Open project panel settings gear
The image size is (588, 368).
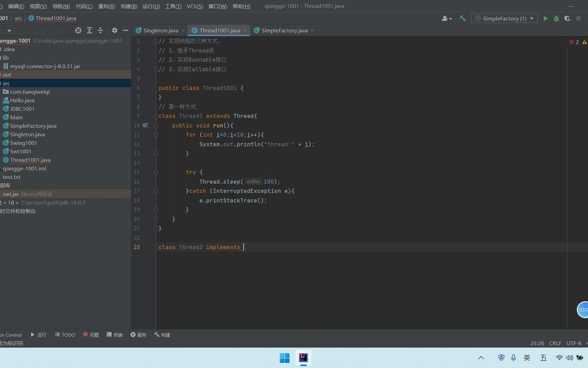pos(115,30)
